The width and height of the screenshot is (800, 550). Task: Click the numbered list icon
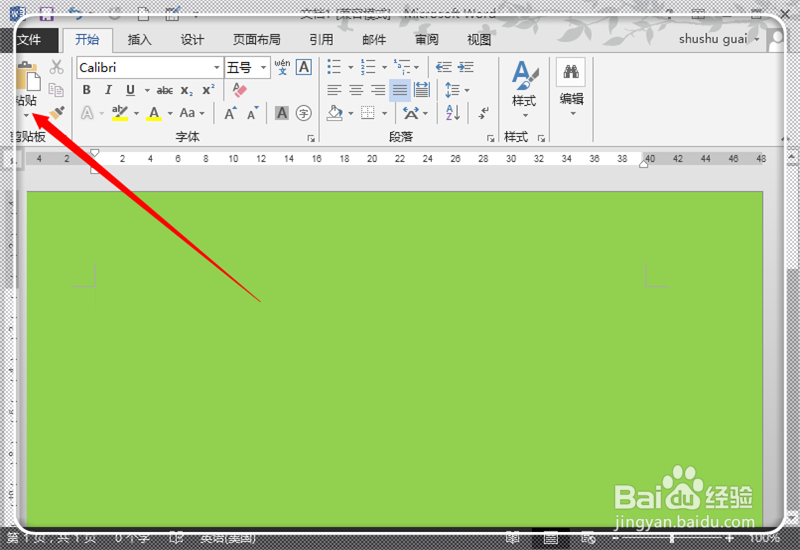coord(367,67)
